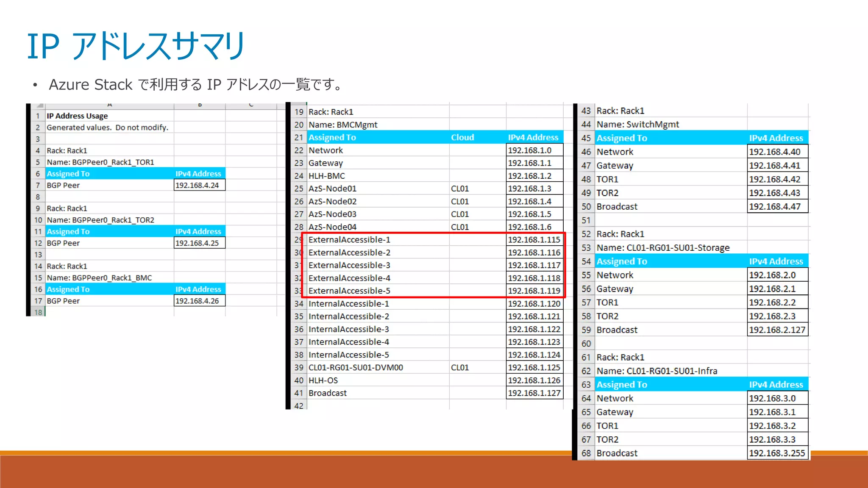This screenshot has width=868, height=488.
Task: Click IP value 192.168.2.127
Action: (777, 330)
